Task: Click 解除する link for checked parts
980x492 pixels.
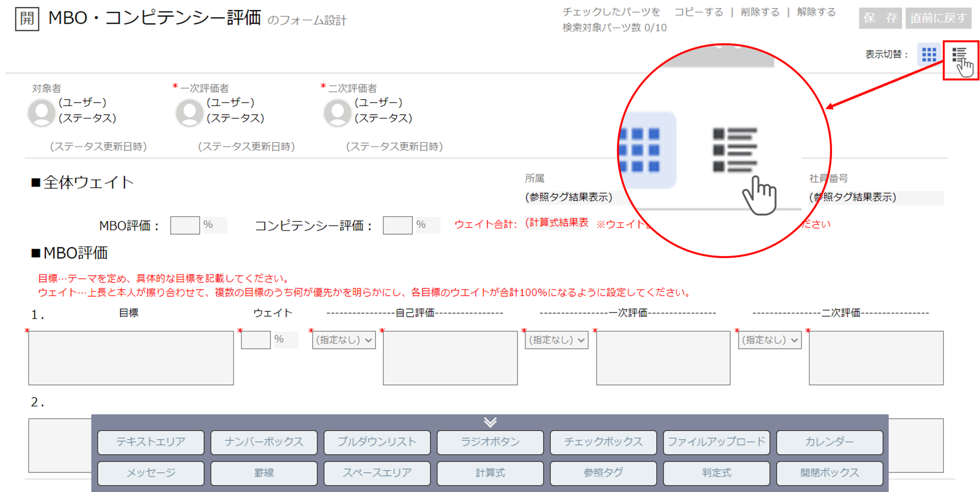Action: (x=816, y=12)
